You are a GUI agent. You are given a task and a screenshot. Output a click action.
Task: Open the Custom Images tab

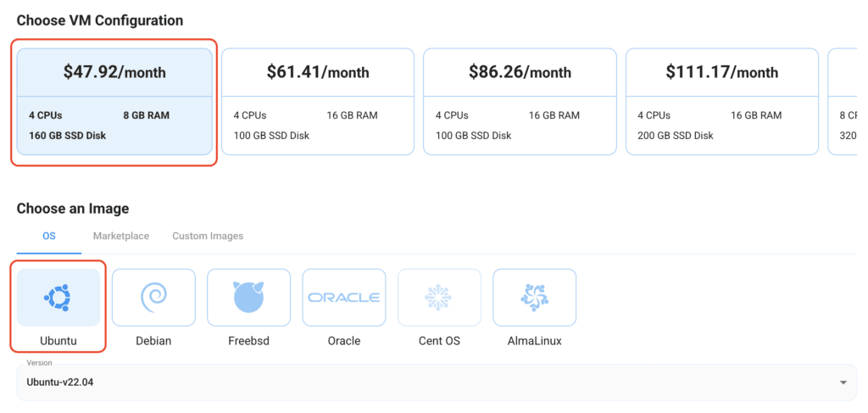coord(208,236)
